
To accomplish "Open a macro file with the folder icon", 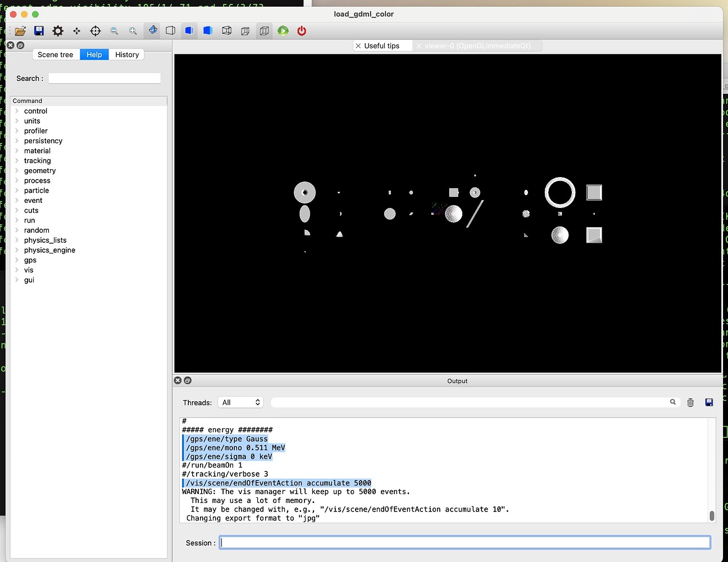I will pos(21,31).
